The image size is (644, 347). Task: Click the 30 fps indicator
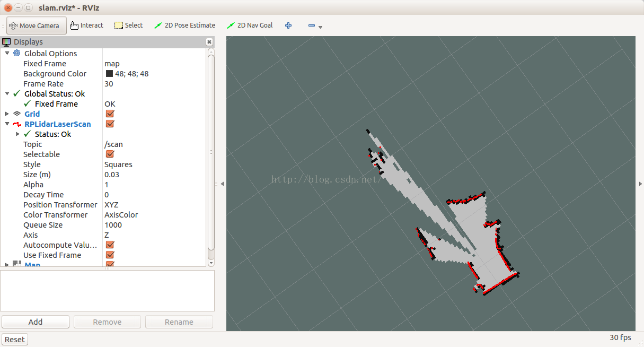point(620,337)
